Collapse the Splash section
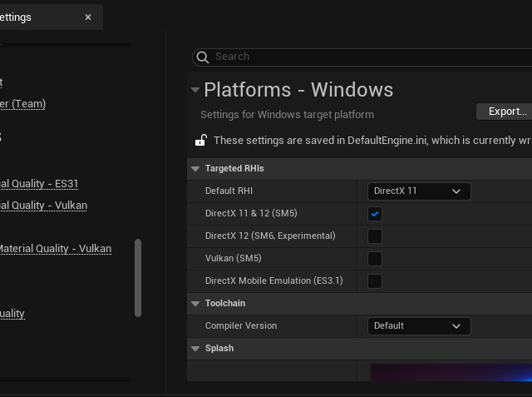This screenshot has height=397, width=532. click(x=195, y=349)
